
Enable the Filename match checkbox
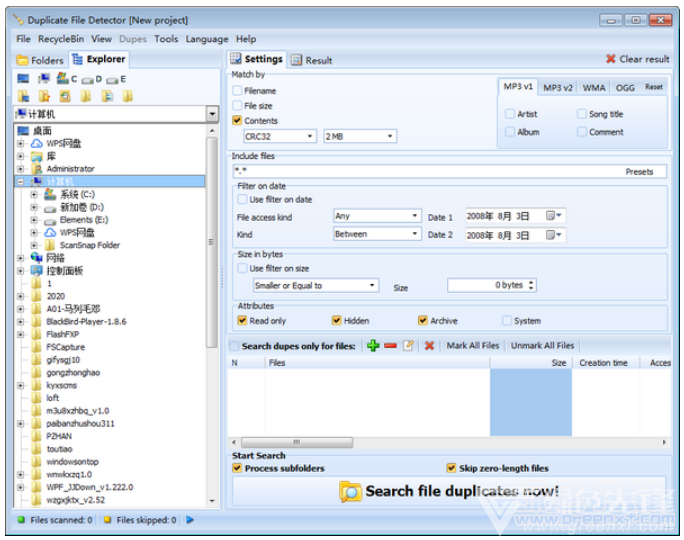click(x=237, y=90)
